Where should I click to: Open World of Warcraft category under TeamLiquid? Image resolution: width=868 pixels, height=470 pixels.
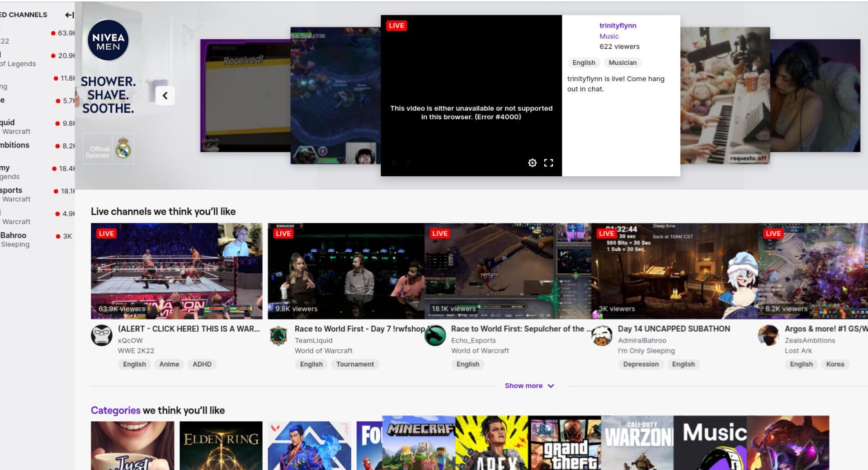(x=323, y=351)
